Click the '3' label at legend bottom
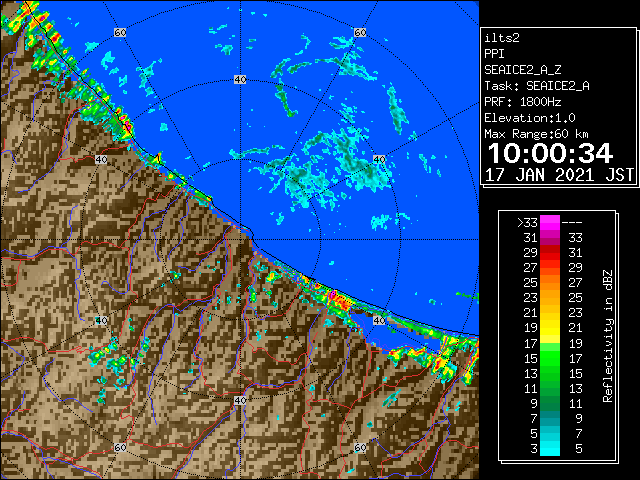 pyautogui.click(x=534, y=449)
